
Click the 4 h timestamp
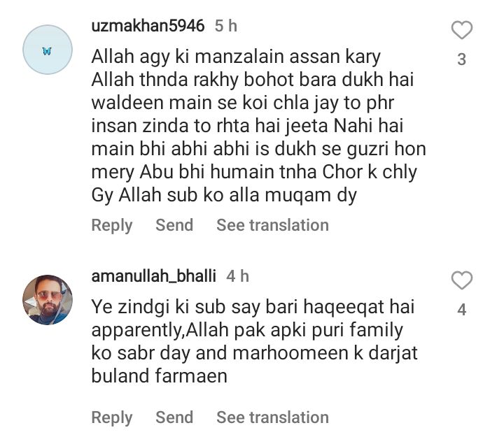(x=237, y=276)
